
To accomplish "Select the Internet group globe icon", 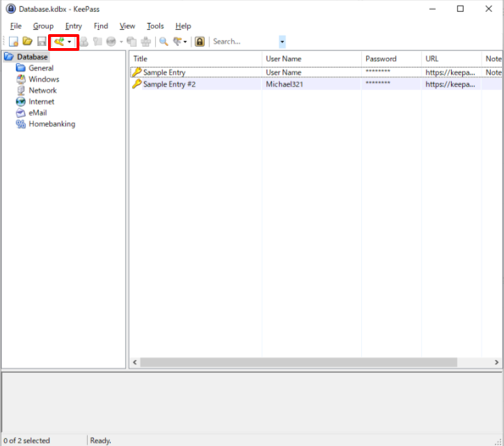I will click(x=21, y=102).
